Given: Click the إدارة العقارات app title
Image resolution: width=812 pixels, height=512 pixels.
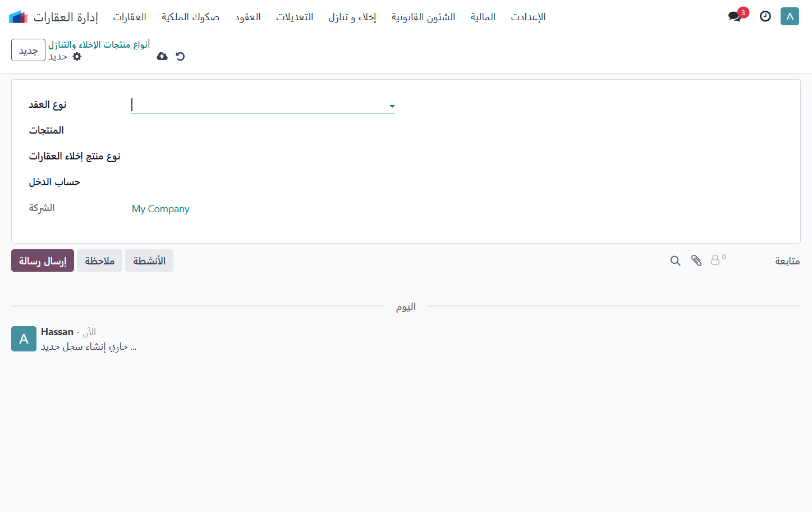Looking at the screenshot, I should tap(66, 17).
